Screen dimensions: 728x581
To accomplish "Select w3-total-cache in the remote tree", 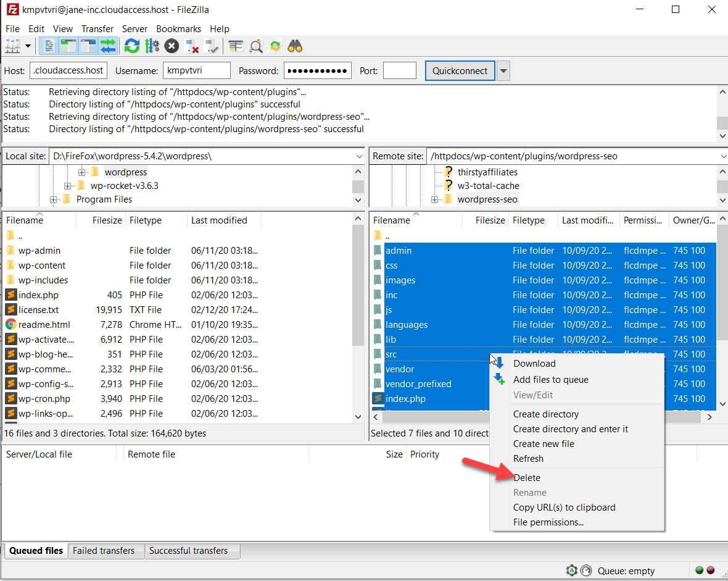I will 489,185.
